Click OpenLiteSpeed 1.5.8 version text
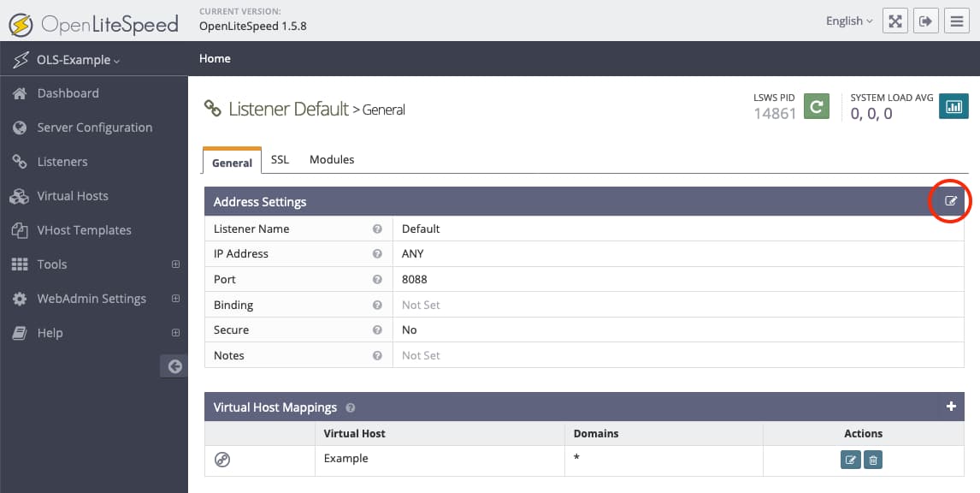The width and height of the screenshot is (980, 493). coord(252,27)
